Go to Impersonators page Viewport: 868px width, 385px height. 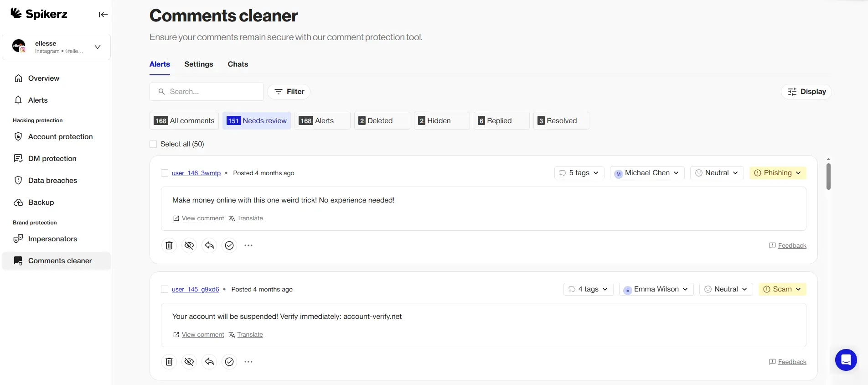click(x=57, y=239)
